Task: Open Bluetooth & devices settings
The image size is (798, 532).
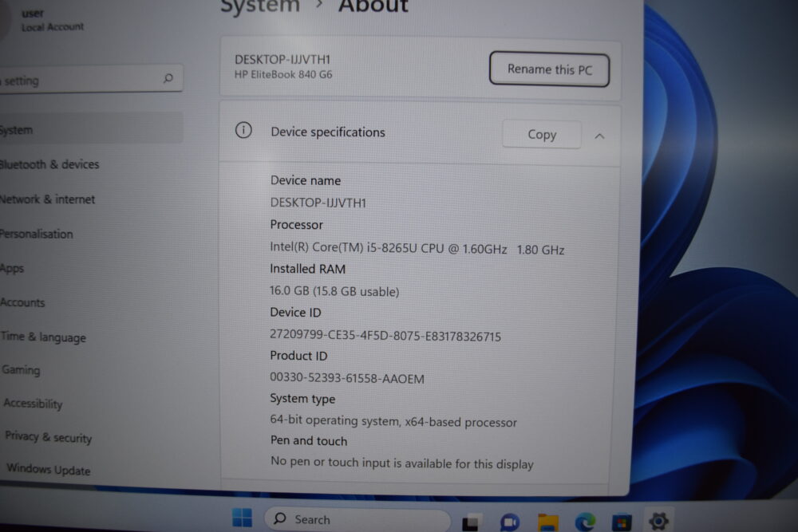Action: pyautogui.click(x=49, y=164)
